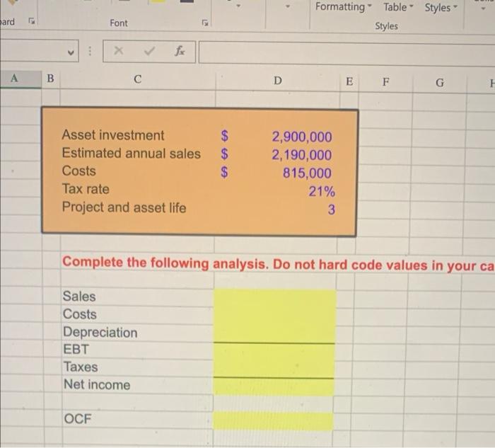This screenshot has width=495, height=448.
Task: Select the yellow cell next to Sales
Action: [x=274, y=298]
